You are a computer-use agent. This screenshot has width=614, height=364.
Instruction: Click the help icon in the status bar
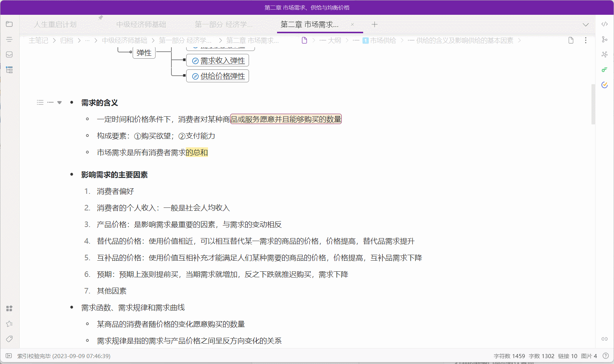point(605,356)
